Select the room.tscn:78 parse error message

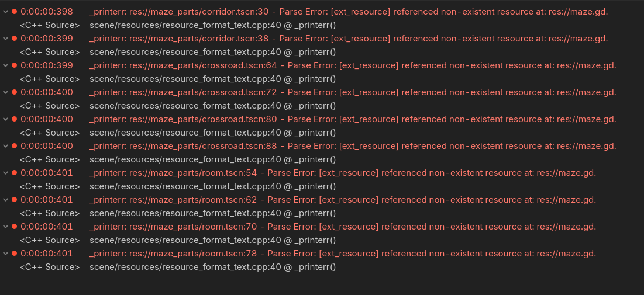pos(343,254)
